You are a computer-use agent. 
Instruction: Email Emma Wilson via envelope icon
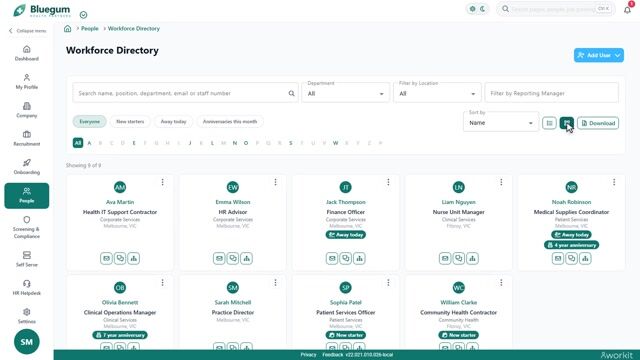[219, 258]
